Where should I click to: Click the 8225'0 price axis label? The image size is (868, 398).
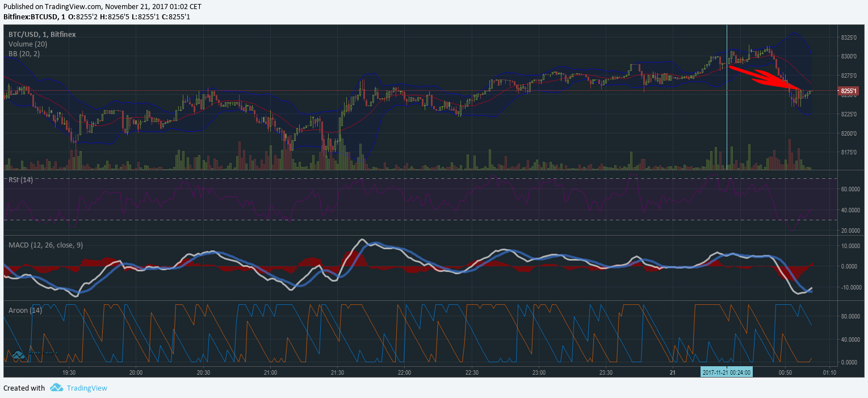pyautogui.click(x=849, y=115)
